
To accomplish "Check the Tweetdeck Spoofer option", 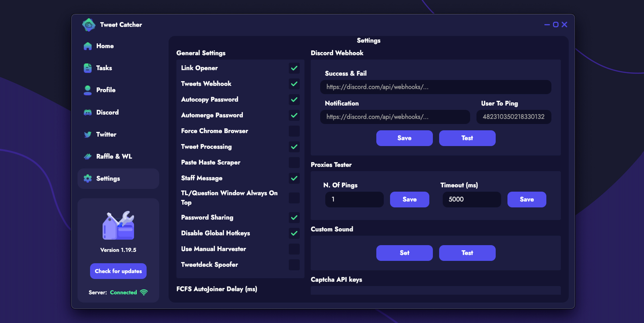I will click(x=294, y=265).
